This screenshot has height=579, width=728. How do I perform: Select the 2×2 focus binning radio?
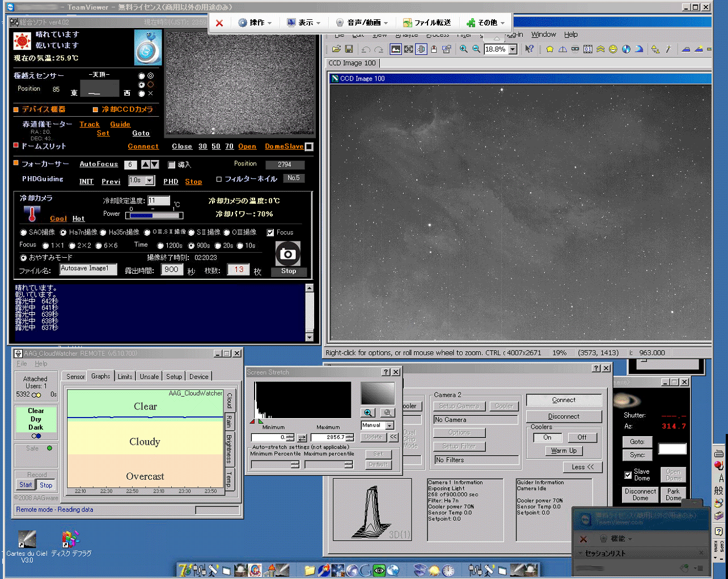click(72, 245)
